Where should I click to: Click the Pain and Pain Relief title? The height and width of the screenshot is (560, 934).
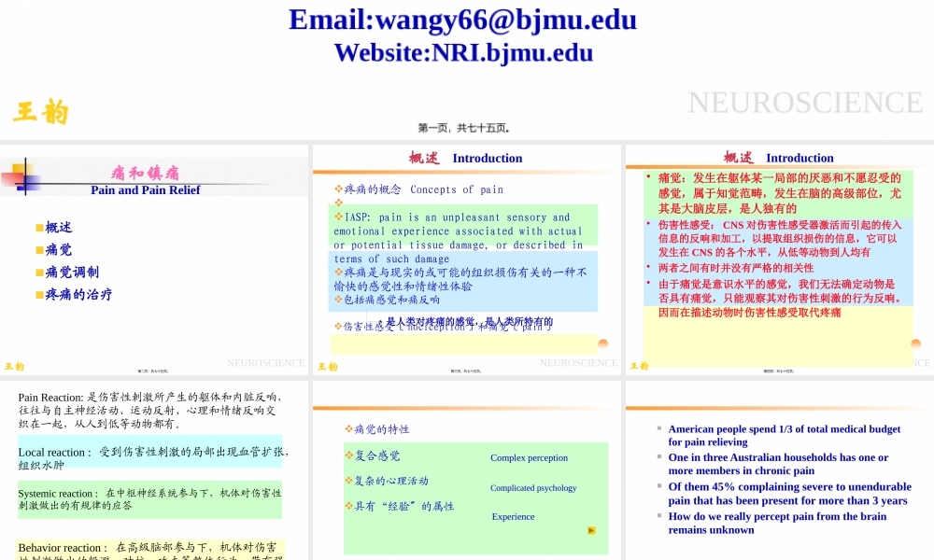(145, 189)
